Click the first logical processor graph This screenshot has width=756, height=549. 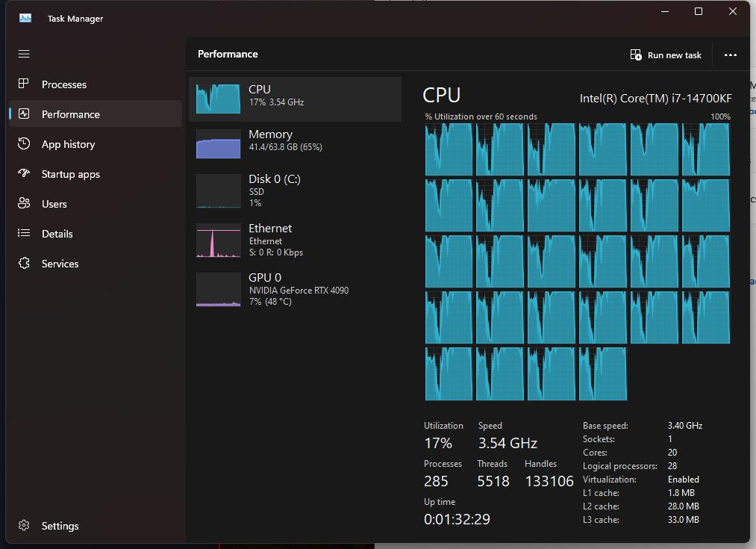coord(449,149)
